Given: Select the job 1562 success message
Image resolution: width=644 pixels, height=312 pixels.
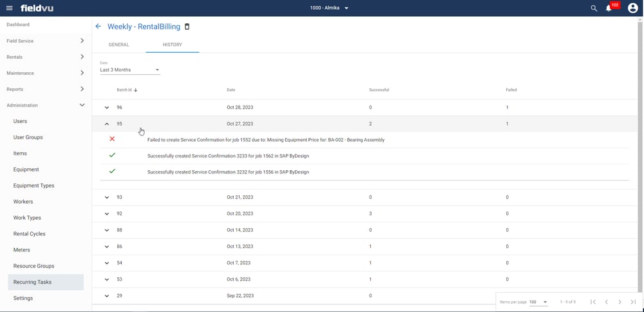Looking at the screenshot, I should (x=229, y=156).
